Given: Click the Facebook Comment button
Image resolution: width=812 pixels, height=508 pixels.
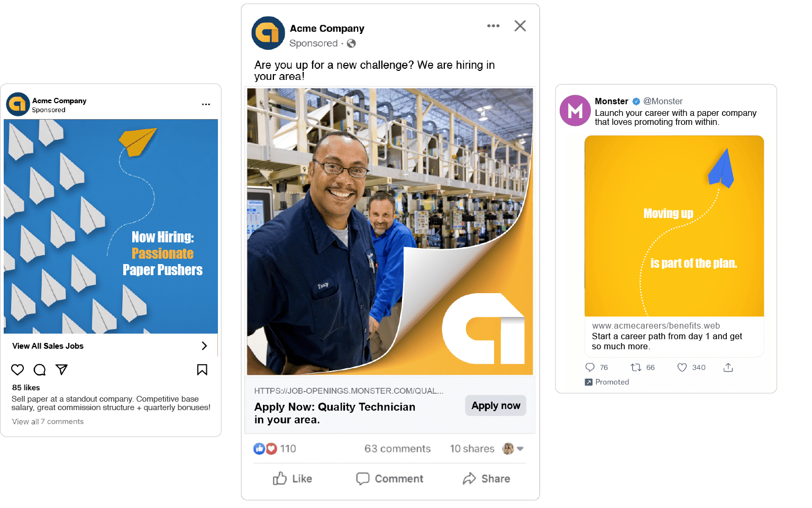Looking at the screenshot, I should [389, 478].
